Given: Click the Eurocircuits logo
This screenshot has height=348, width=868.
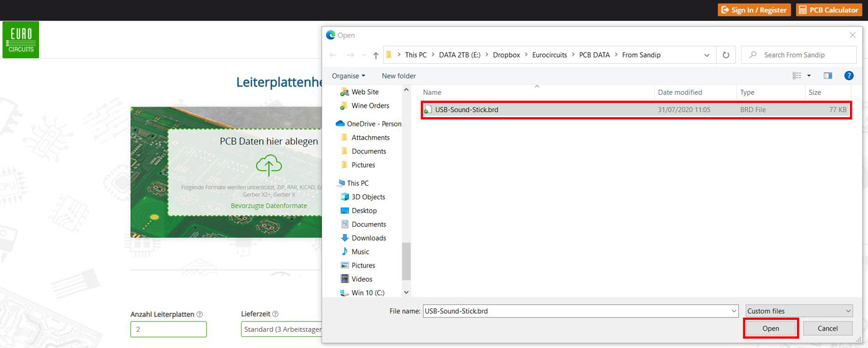Looking at the screenshot, I should point(20,40).
